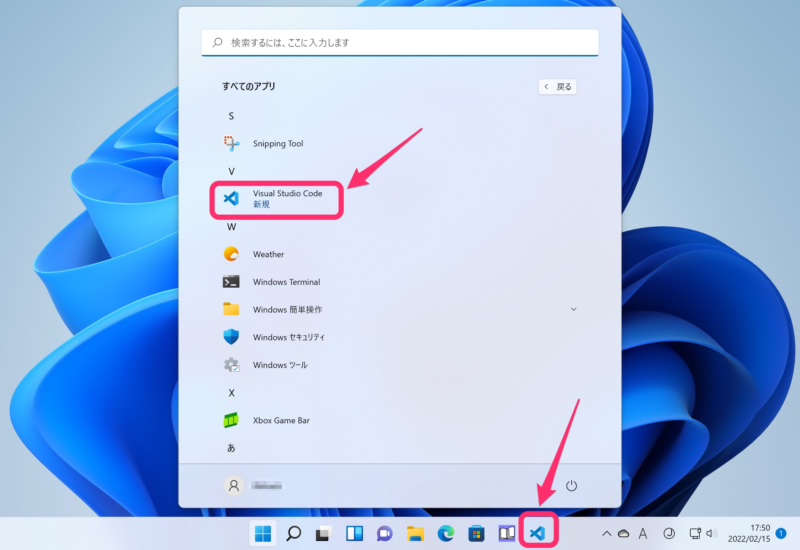Click the IME clock-shaped tray icon

coord(669,534)
